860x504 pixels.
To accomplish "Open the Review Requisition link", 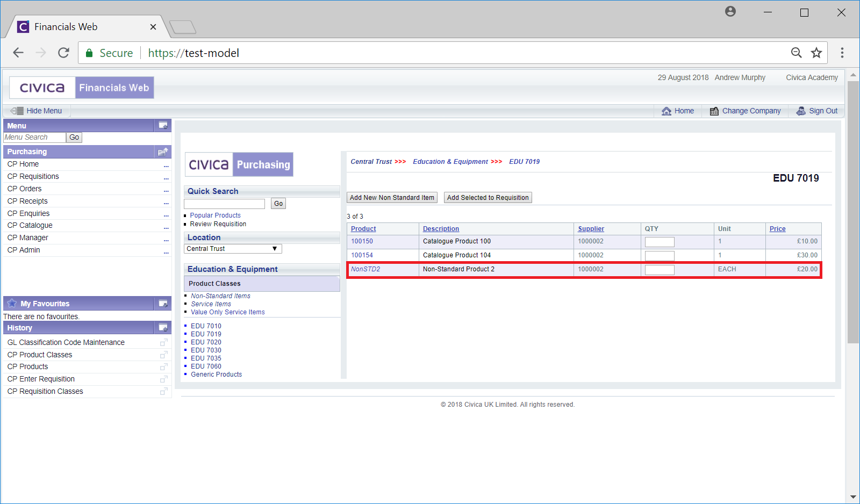I will [218, 224].
